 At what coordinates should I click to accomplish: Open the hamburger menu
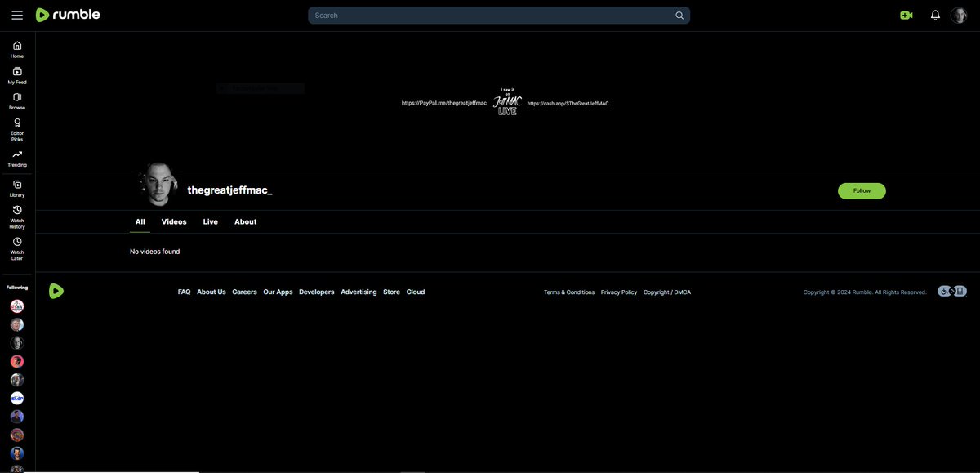(17, 15)
